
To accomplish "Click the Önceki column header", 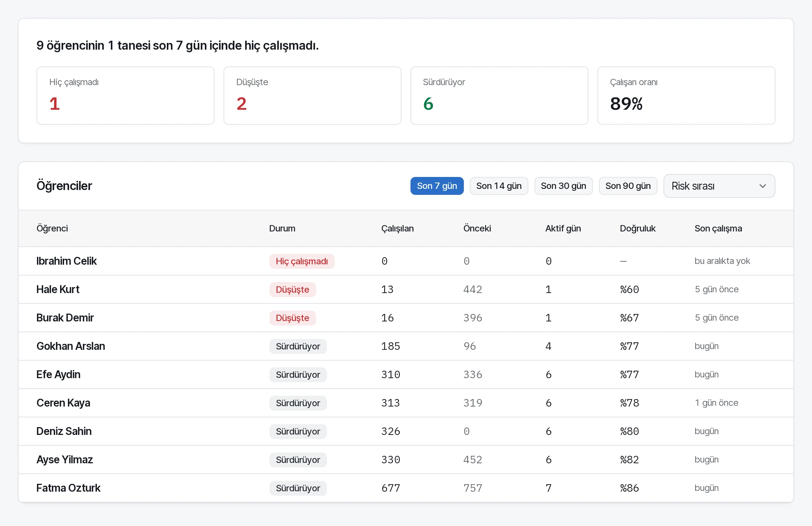I will click(x=477, y=228).
